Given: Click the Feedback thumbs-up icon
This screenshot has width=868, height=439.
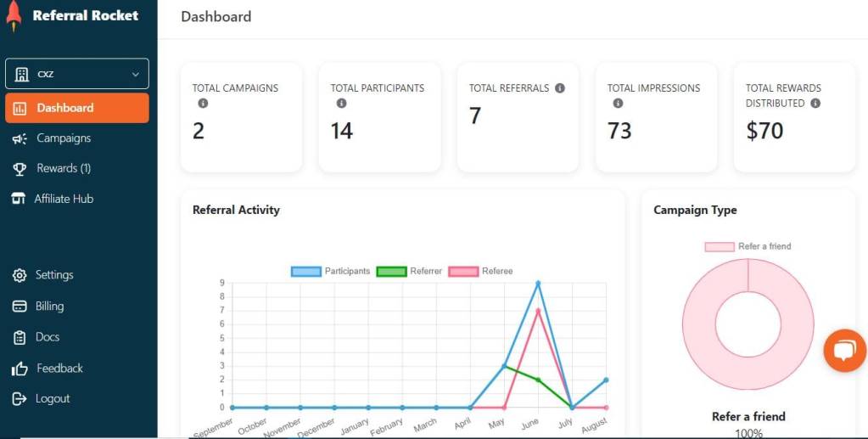Looking at the screenshot, I should point(20,369).
